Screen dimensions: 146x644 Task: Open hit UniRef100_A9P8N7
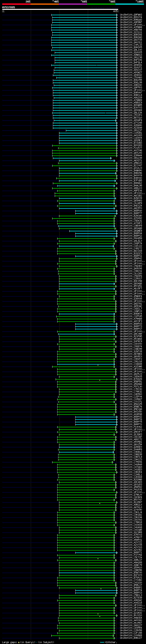(x=131, y=22)
